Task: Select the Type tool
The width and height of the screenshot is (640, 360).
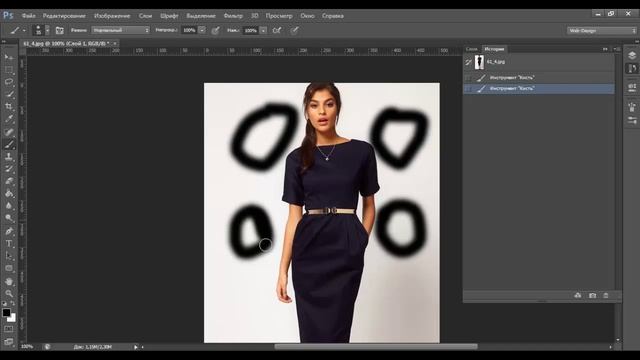Action: coord(9,244)
